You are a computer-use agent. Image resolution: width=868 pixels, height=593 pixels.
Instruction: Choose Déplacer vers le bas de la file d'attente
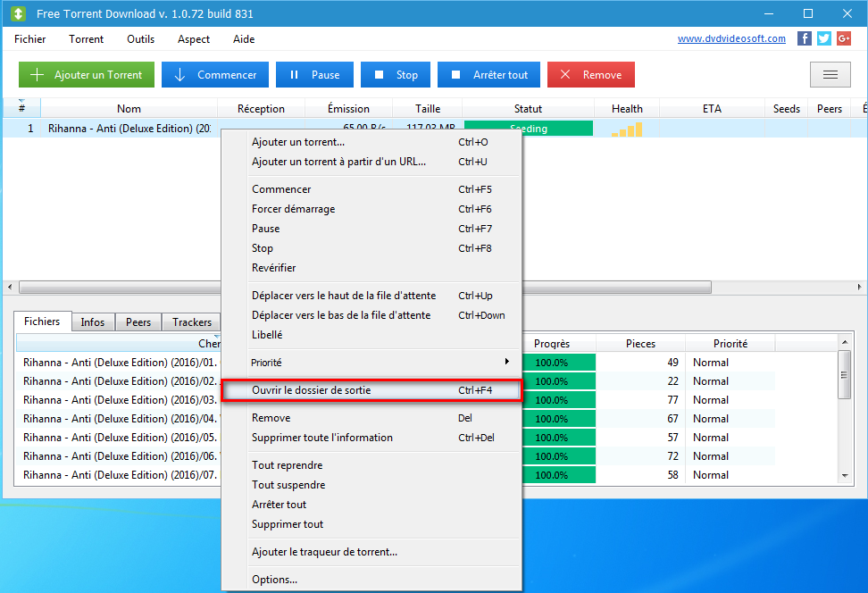click(371, 315)
